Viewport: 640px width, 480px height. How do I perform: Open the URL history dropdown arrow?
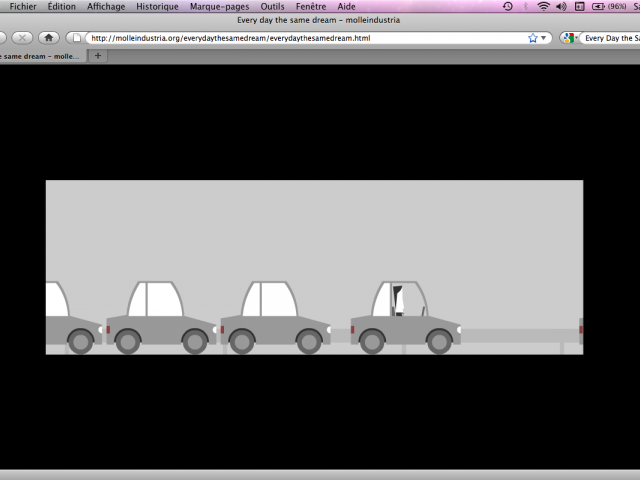[x=545, y=38]
